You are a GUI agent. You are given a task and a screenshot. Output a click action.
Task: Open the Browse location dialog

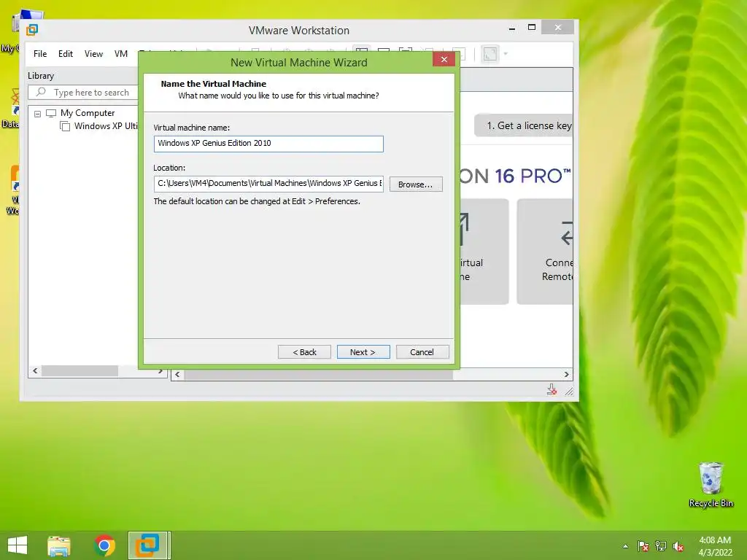point(415,184)
